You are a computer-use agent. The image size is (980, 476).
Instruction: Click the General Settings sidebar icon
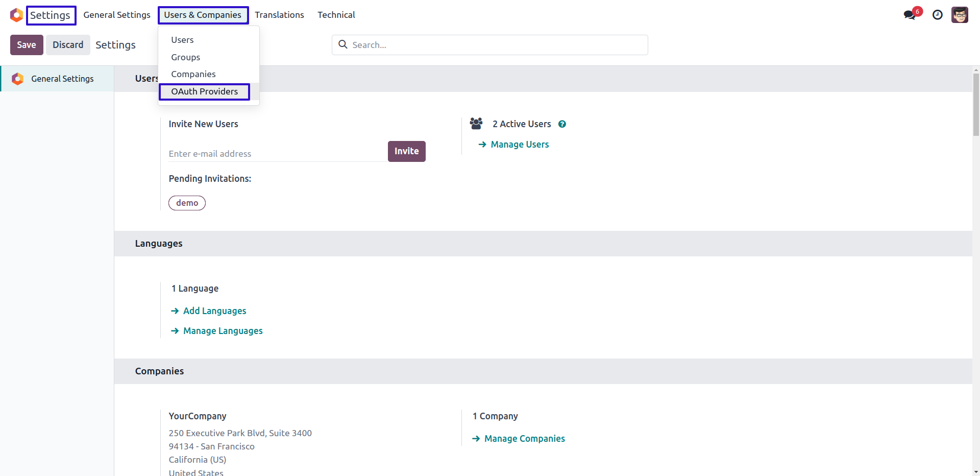(18, 79)
